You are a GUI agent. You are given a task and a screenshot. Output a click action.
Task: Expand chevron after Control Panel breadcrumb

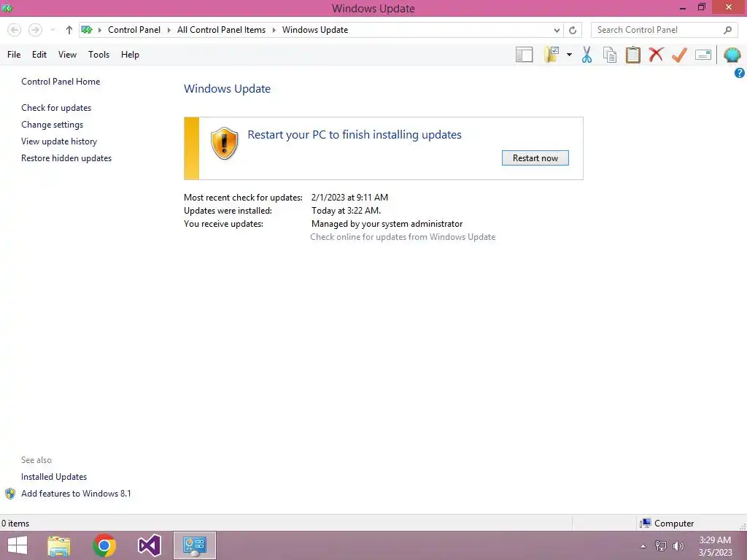[x=169, y=30]
